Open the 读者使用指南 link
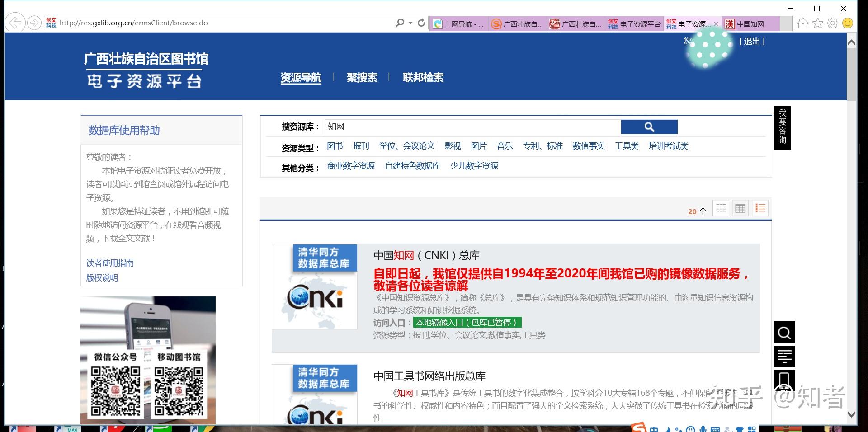 pos(110,263)
